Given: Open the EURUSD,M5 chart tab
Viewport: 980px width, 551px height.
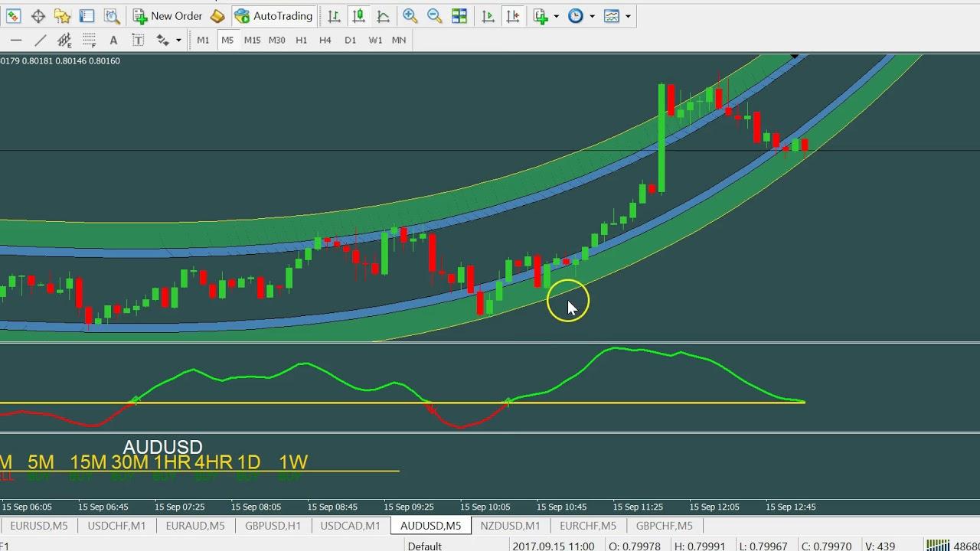Looking at the screenshot, I should (x=38, y=525).
